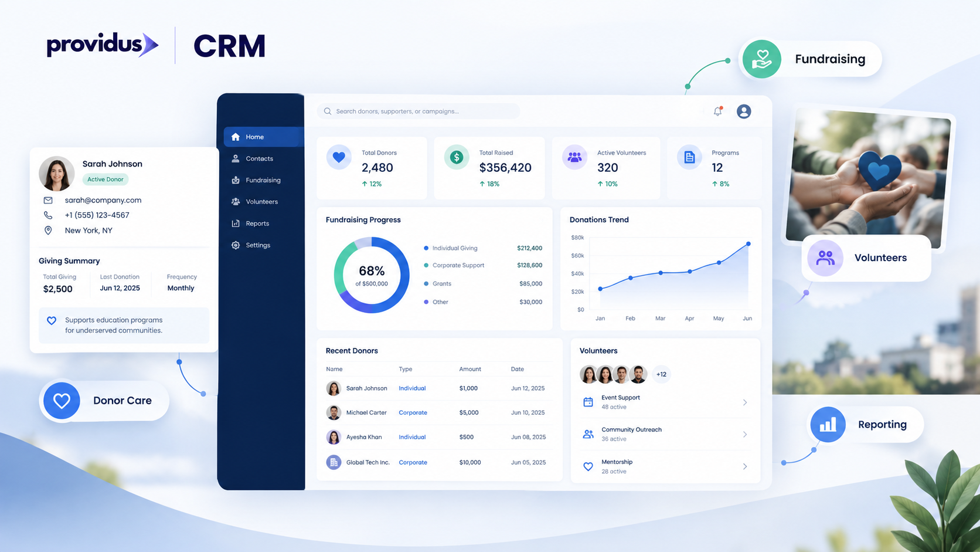Click the Reporting bar chart badge icon
This screenshot has width=980, height=552.
[x=828, y=424]
